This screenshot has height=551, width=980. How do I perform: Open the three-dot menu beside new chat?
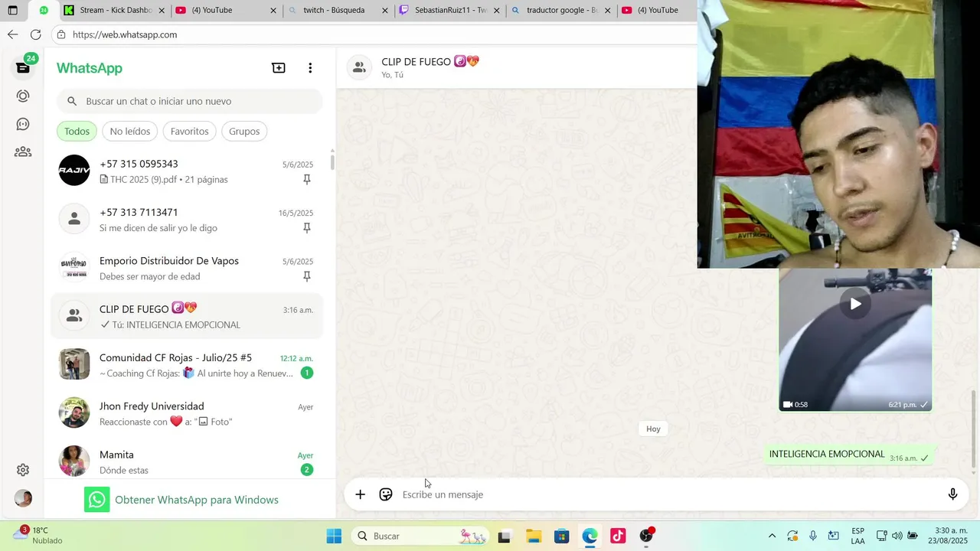coord(310,68)
